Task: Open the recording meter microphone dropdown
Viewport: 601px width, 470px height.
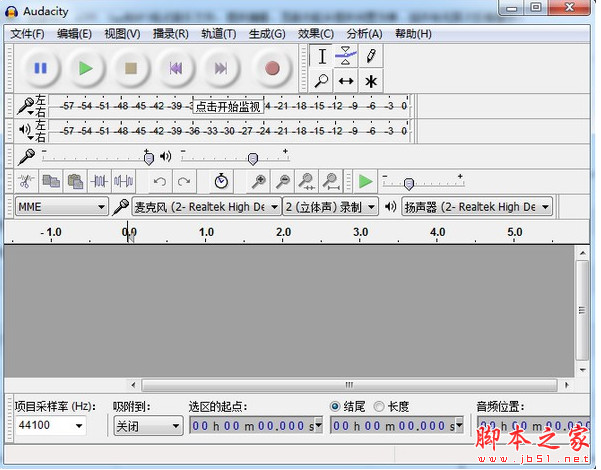Action: pos(26,106)
